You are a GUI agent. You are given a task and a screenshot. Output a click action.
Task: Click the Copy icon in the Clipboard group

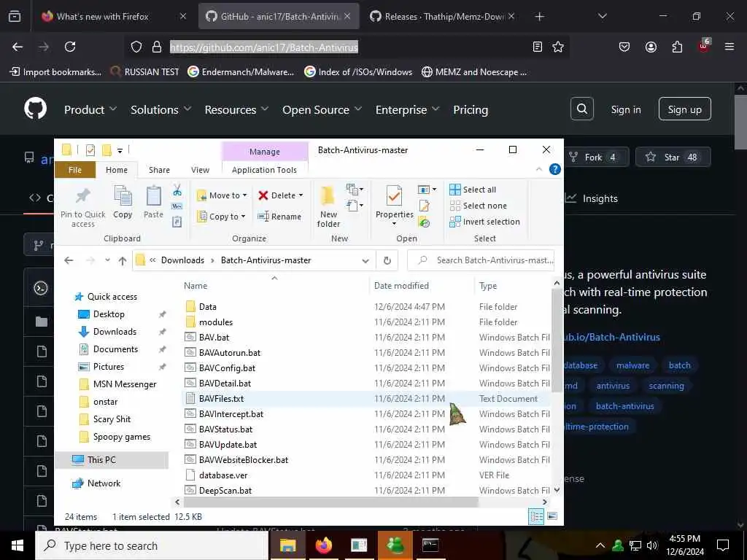(123, 202)
